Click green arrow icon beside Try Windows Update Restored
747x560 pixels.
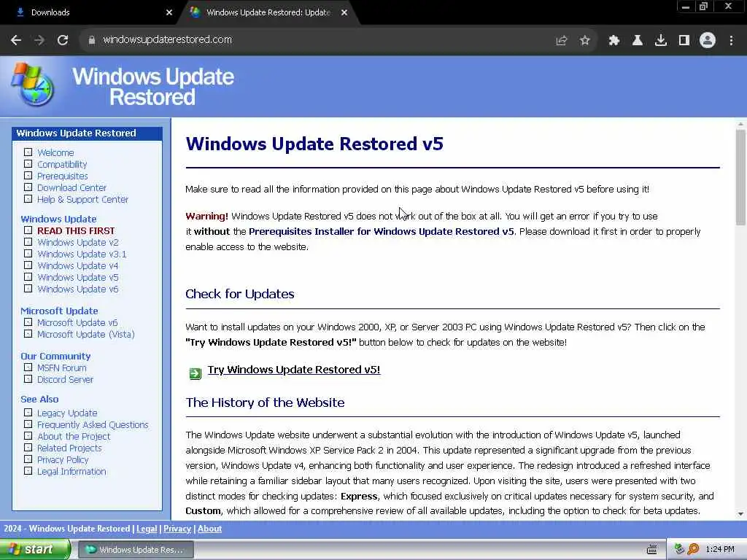[196, 373]
